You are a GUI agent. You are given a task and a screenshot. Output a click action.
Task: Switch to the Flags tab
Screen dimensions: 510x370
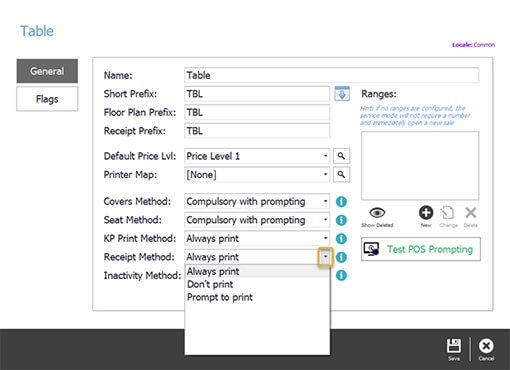coord(47,99)
